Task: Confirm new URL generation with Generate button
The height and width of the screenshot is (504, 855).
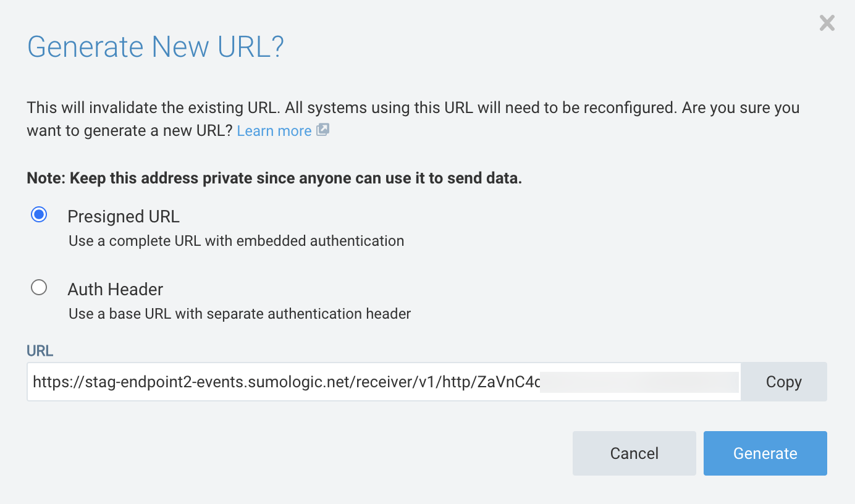Action: (x=765, y=453)
